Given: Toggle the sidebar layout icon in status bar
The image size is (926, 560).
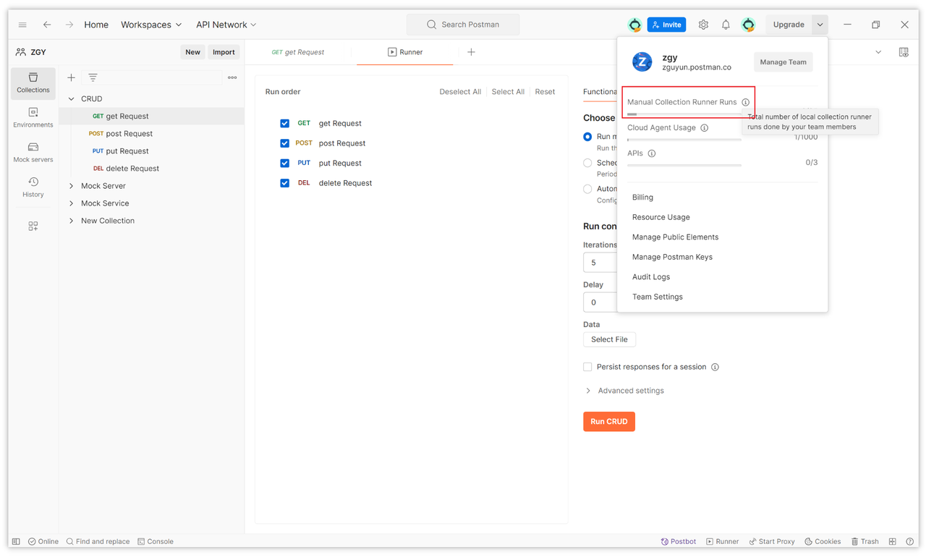Looking at the screenshot, I should [16, 541].
